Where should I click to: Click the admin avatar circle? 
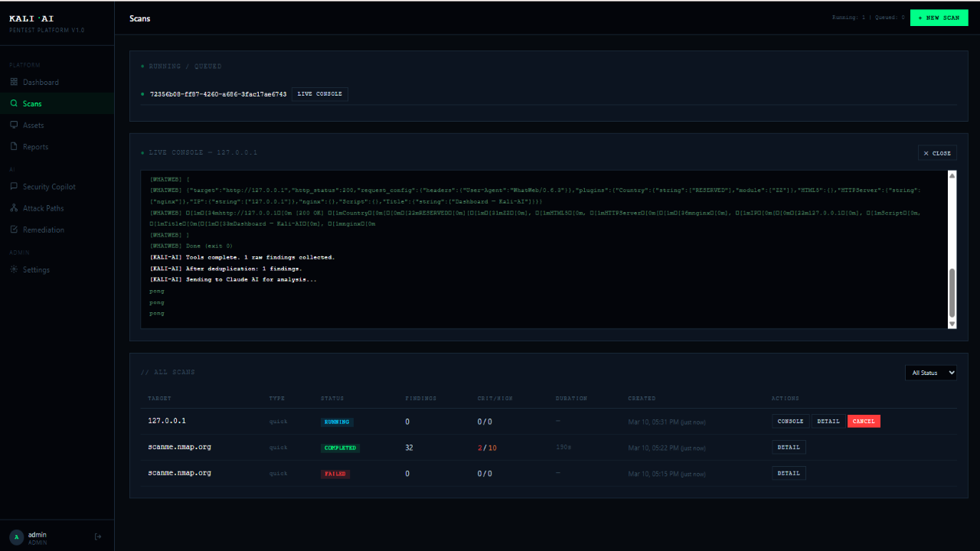click(x=16, y=537)
